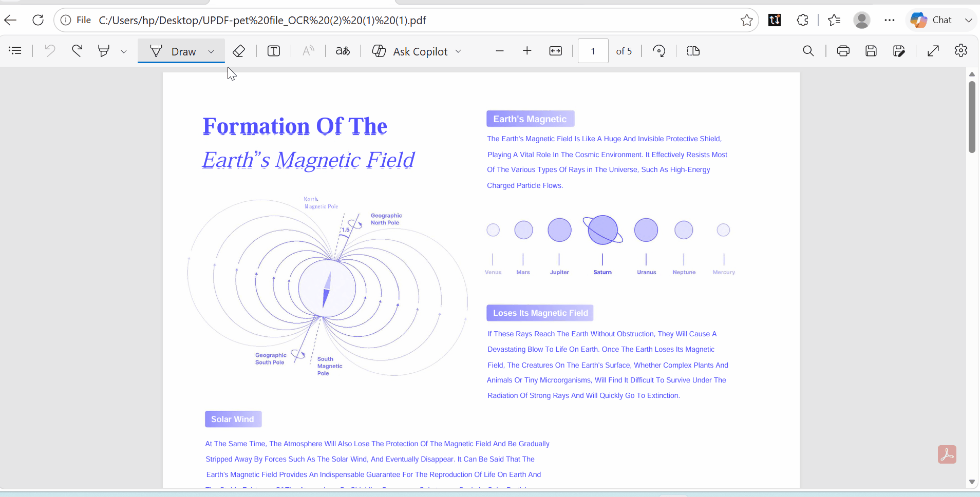Rotate the PDF page

click(x=659, y=51)
